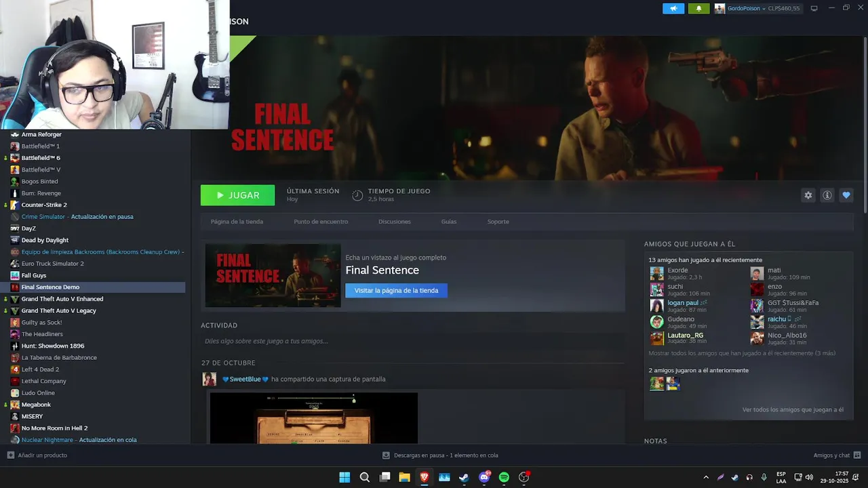Click SweetBlue's avatar in activity feed
This screenshot has width=868, height=488.
[x=210, y=379]
